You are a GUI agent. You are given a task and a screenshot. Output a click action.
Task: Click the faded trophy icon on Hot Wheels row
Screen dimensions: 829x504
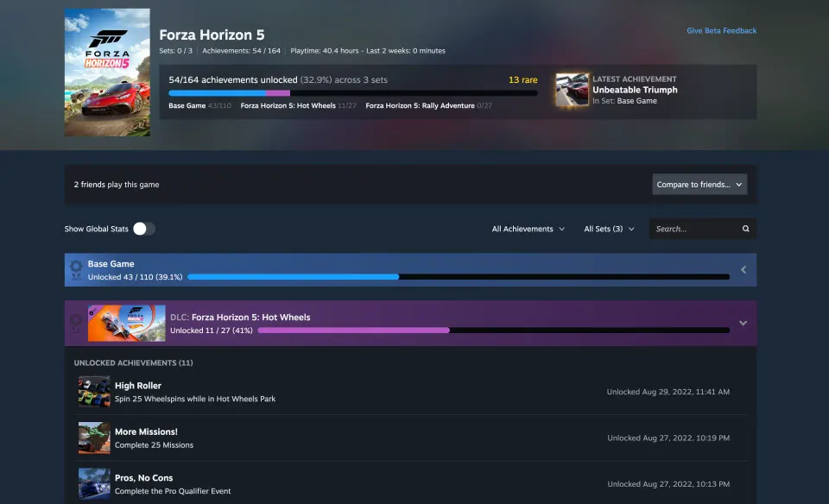click(x=76, y=324)
